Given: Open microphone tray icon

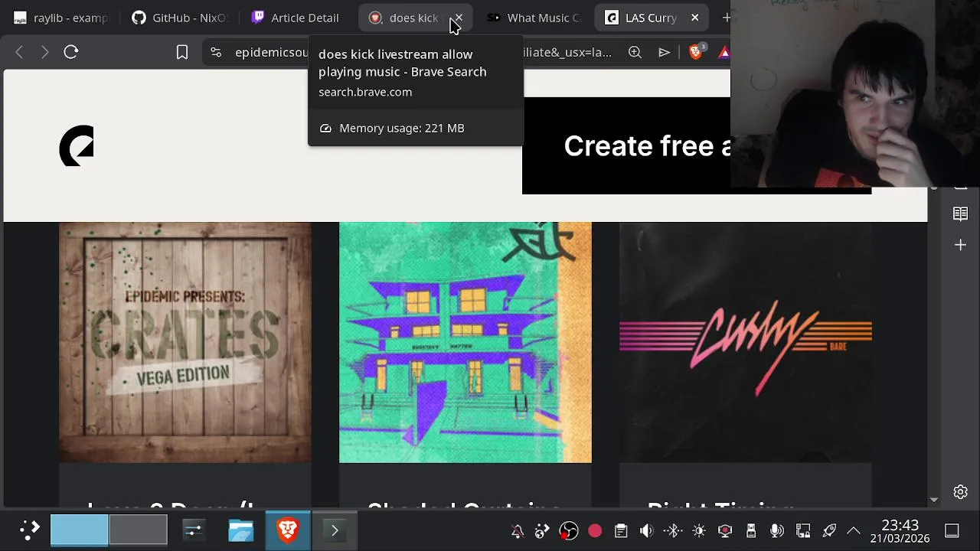Looking at the screenshot, I should 777,530.
